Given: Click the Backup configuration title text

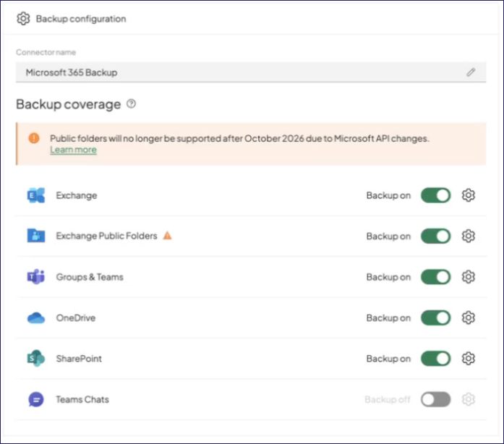Looking at the screenshot, I should click(81, 19).
